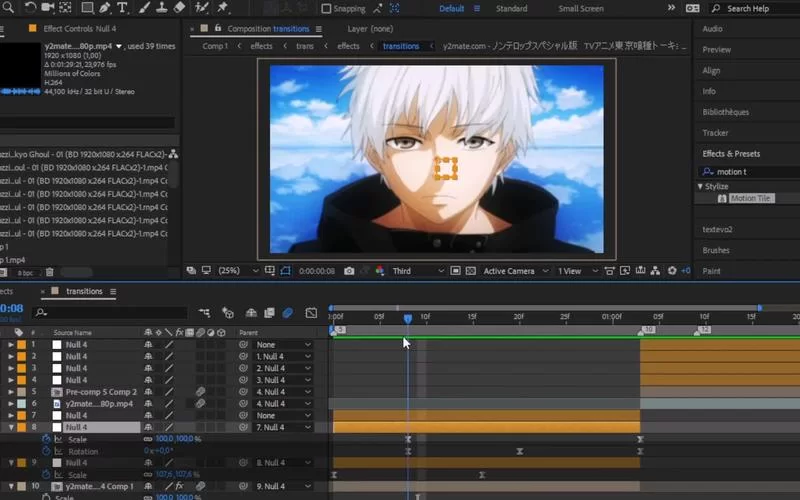The width and height of the screenshot is (800, 500).
Task: Expand layer 1 Null 4 properties
Action: click(x=10, y=345)
